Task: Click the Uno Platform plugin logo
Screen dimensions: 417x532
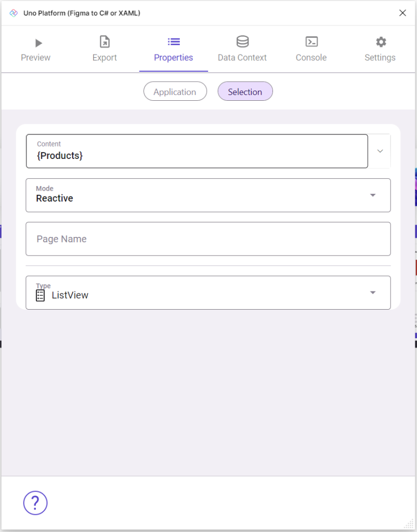Action: [13, 12]
